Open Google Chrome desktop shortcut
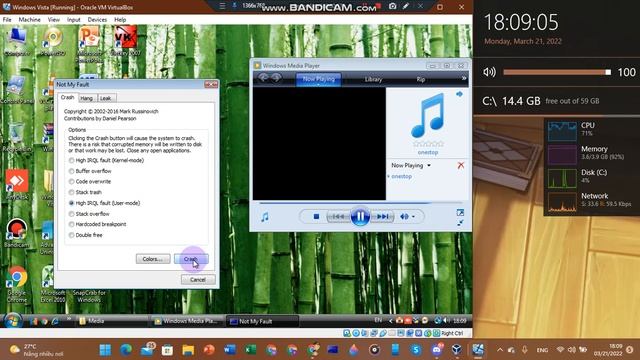The height and width of the screenshot is (360, 640). click(x=17, y=284)
